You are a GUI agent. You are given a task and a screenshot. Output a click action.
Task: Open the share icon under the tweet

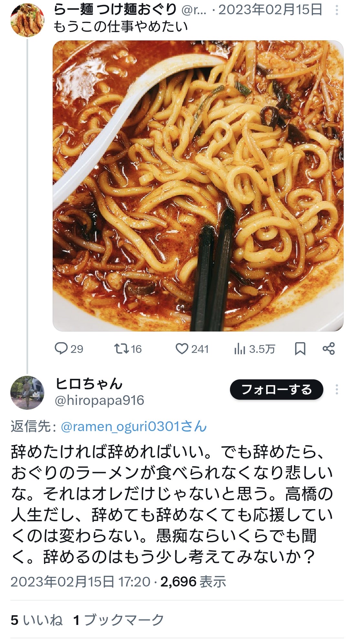[329, 349]
